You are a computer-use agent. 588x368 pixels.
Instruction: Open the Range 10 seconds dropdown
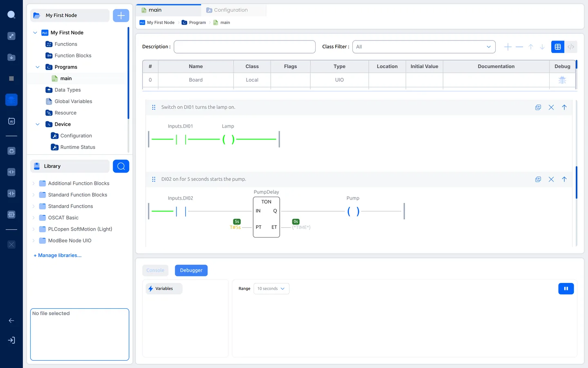272,289
